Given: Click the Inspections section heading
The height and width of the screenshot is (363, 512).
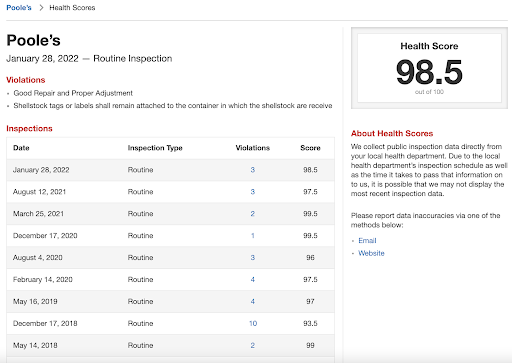Looking at the screenshot, I should [x=29, y=129].
